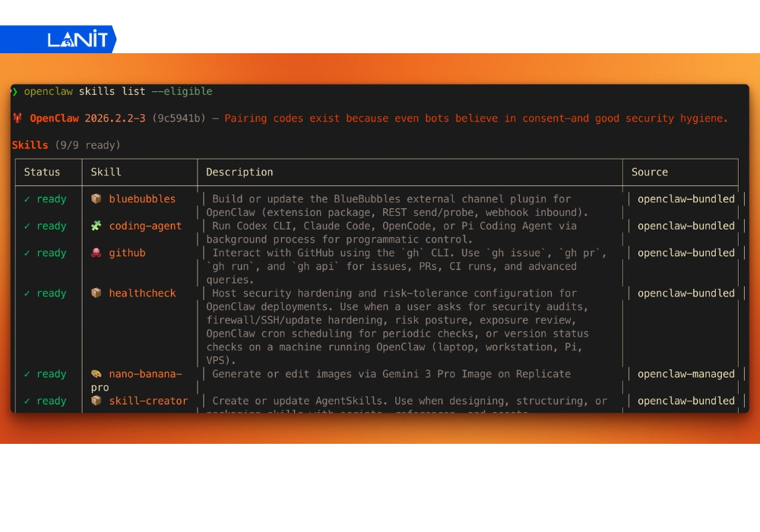Click the 9c5941b commit hash
760x532 pixels.
(x=179, y=119)
